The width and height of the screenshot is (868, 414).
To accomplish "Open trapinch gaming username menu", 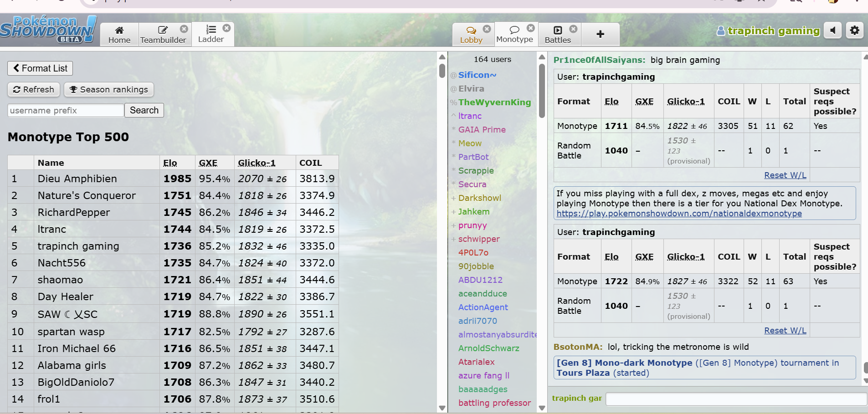I will pos(773,31).
